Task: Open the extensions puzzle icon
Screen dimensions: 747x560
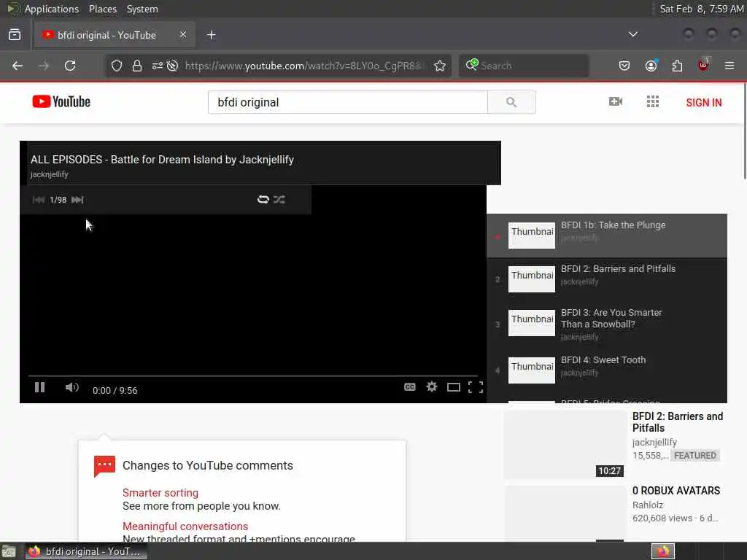Action: tap(677, 66)
